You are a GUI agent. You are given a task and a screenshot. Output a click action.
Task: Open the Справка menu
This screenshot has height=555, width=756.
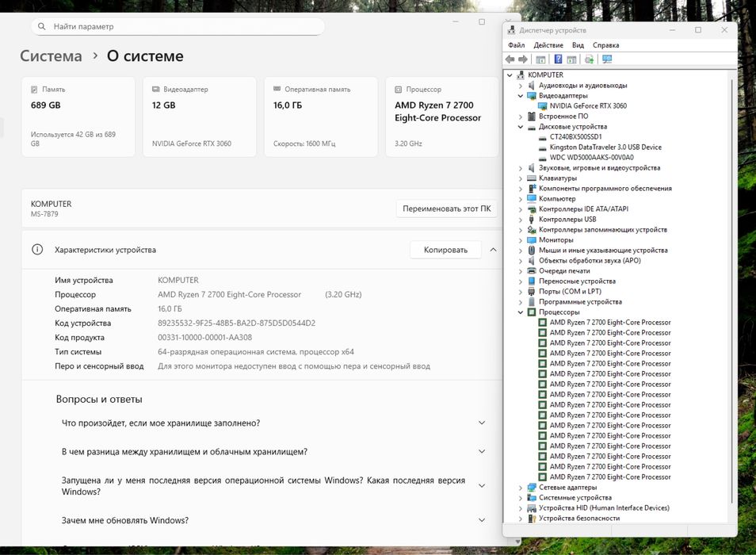pyautogui.click(x=605, y=45)
